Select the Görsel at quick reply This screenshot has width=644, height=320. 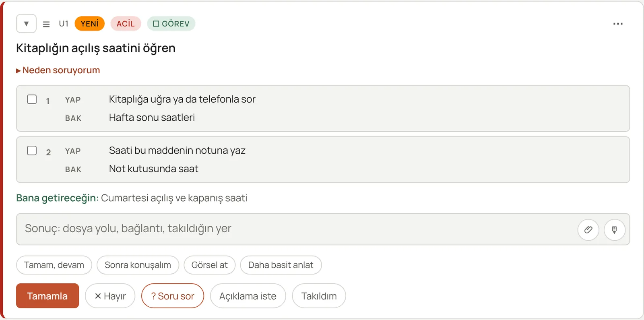coord(209,265)
